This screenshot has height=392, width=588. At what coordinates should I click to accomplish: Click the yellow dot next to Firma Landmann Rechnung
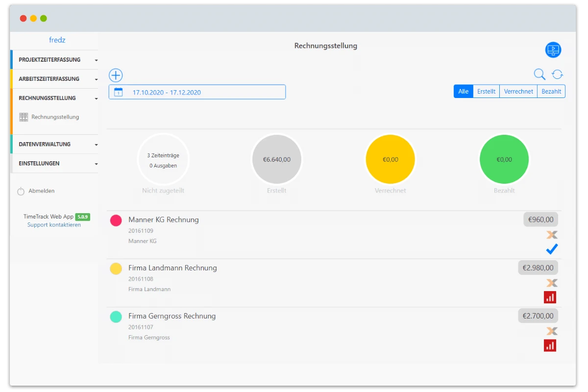tap(116, 269)
